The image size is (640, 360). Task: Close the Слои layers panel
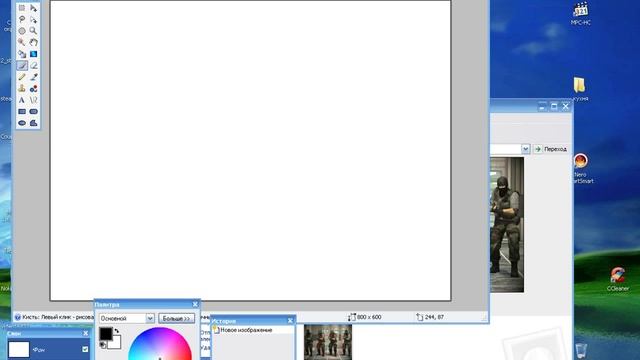click(x=86, y=333)
